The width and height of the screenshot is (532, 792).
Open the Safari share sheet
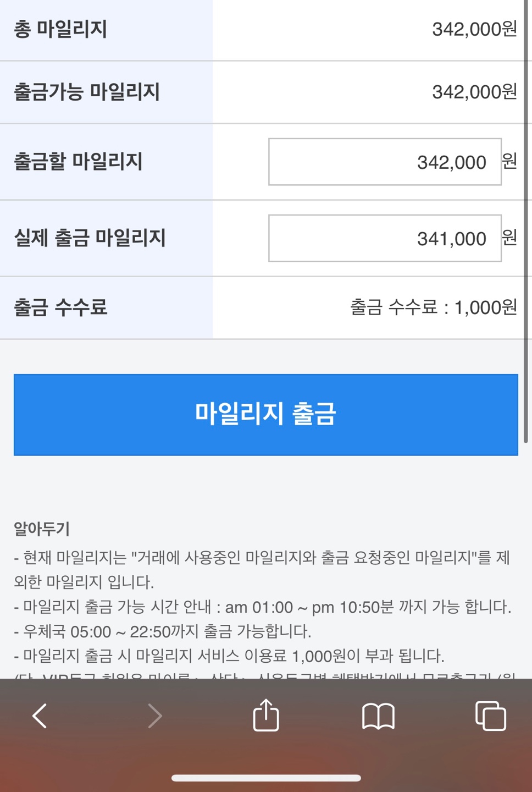point(266,715)
